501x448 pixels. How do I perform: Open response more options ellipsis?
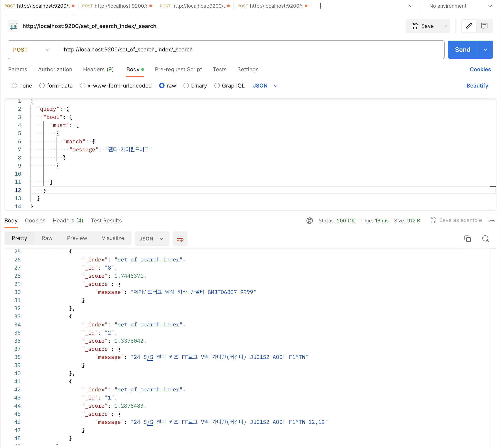click(492, 221)
